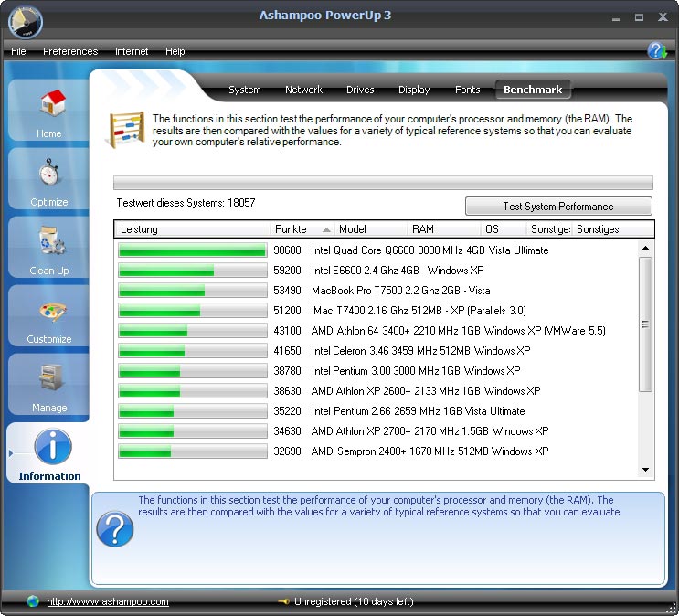Image resolution: width=679 pixels, height=616 pixels.
Task: Click performance bar for Intel E6600 row
Action: 192,271
